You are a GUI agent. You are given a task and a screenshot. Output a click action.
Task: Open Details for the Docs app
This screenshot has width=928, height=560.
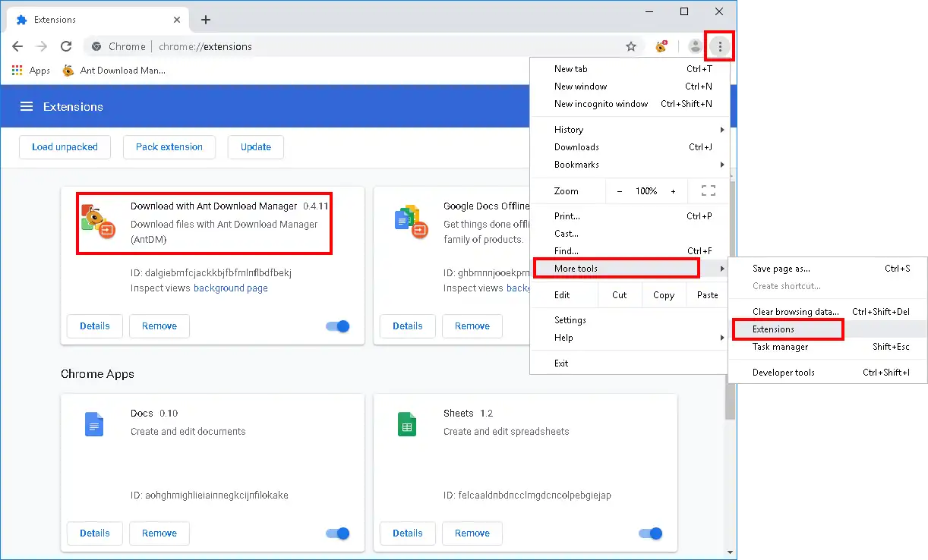coord(95,533)
